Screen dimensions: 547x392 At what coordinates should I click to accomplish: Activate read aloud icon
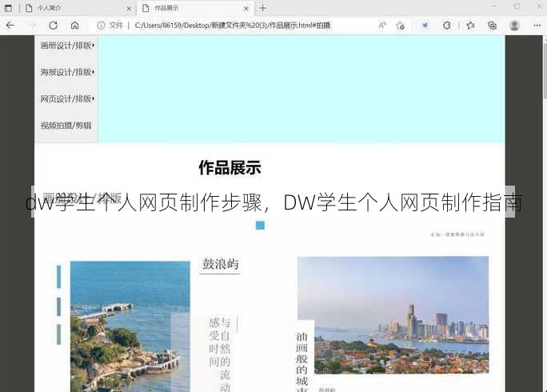[x=382, y=25]
